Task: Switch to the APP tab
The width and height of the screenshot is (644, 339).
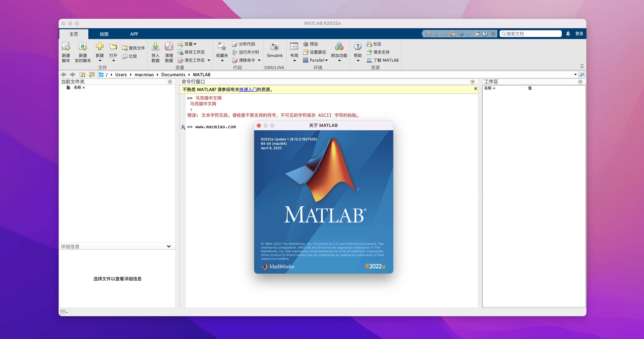Action: pyautogui.click(x=134, y=34)
